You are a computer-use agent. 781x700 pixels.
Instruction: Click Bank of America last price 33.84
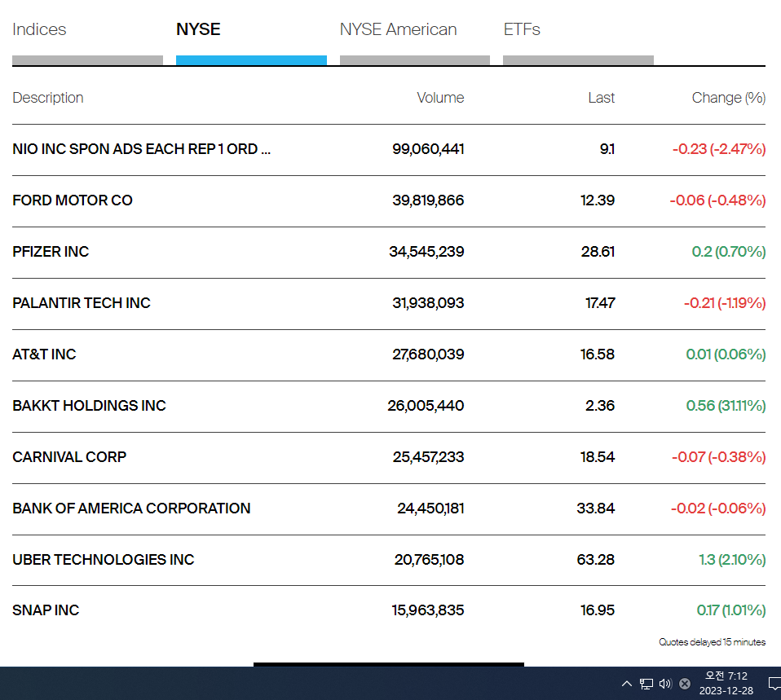click(x=596, y=508)
